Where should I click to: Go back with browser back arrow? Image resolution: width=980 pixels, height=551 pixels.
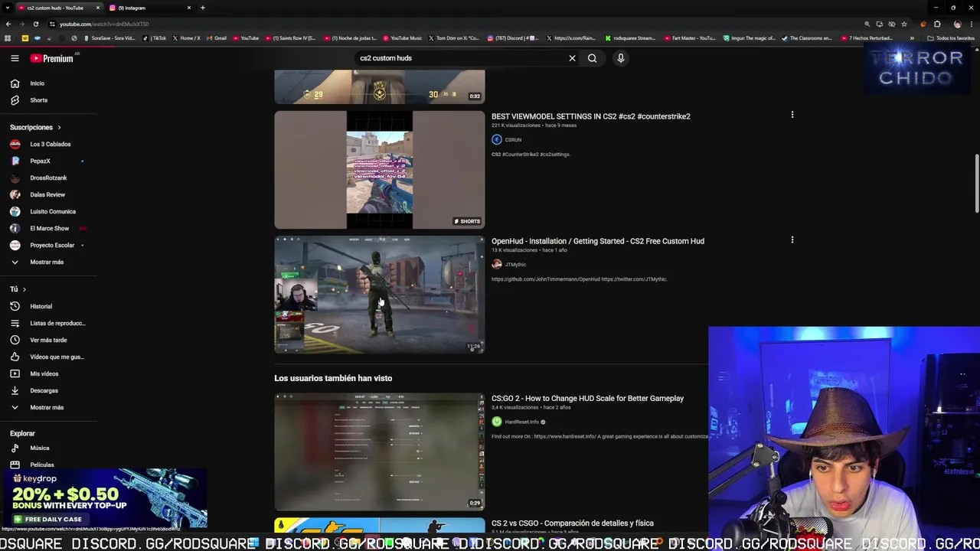coord(8,24)
